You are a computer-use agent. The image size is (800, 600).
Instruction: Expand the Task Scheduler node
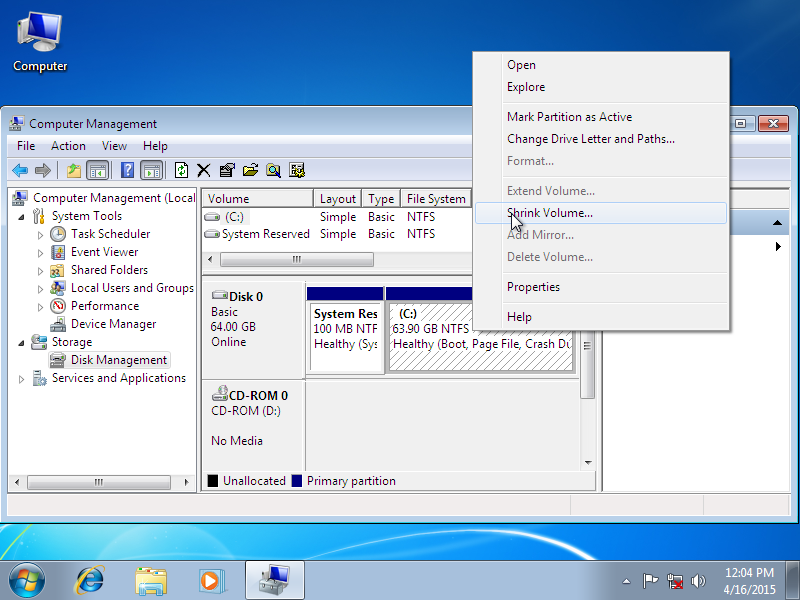[x=40, y=235]
